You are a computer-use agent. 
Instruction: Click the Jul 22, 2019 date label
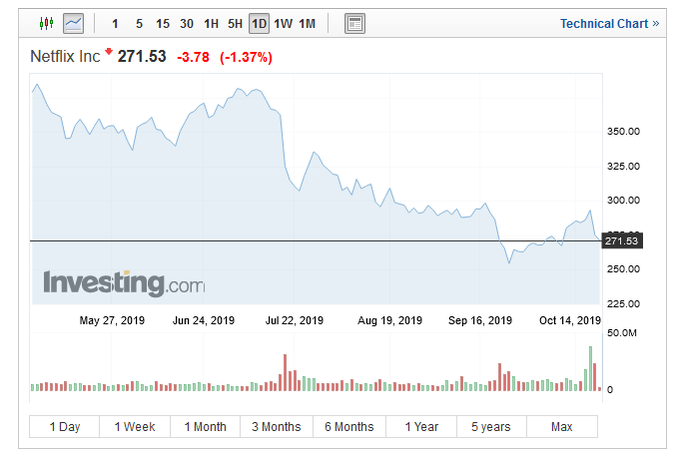[x=294, y=321]
